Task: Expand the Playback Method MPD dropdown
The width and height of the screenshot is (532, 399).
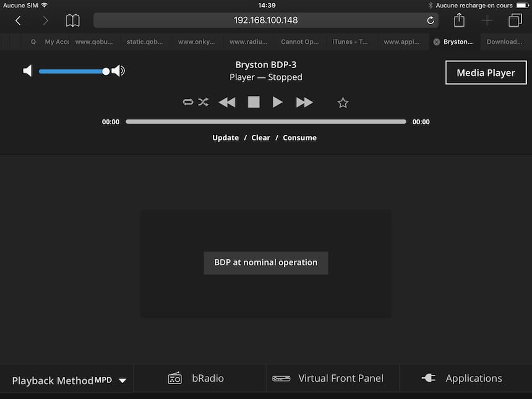Action: [69, 380]
